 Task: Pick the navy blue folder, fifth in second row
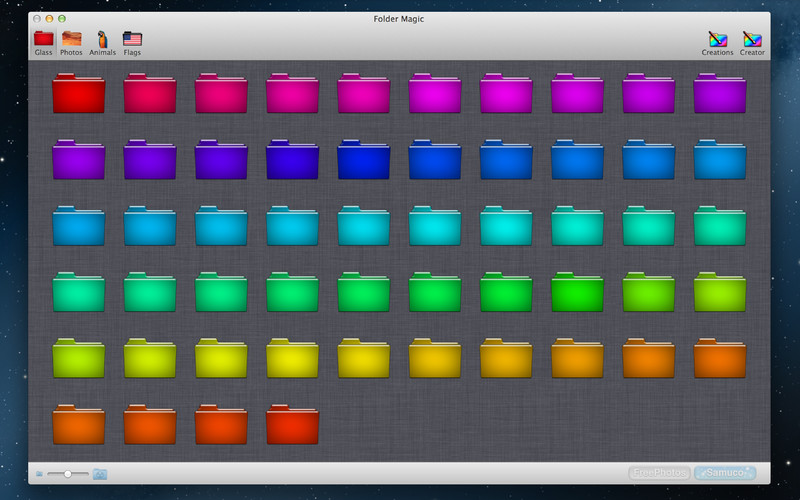pyautogui.click(x=364, y=159)
